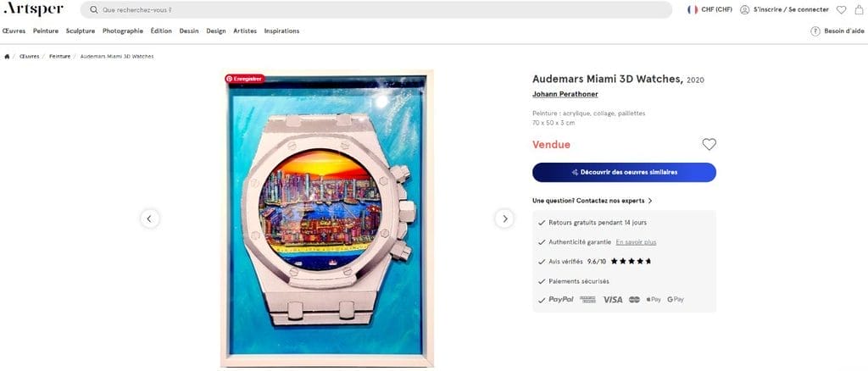Click the Besoin d'aide help icon
This screenshot has height=371, width=868.
pyautogui.click(x=815, y=31)
